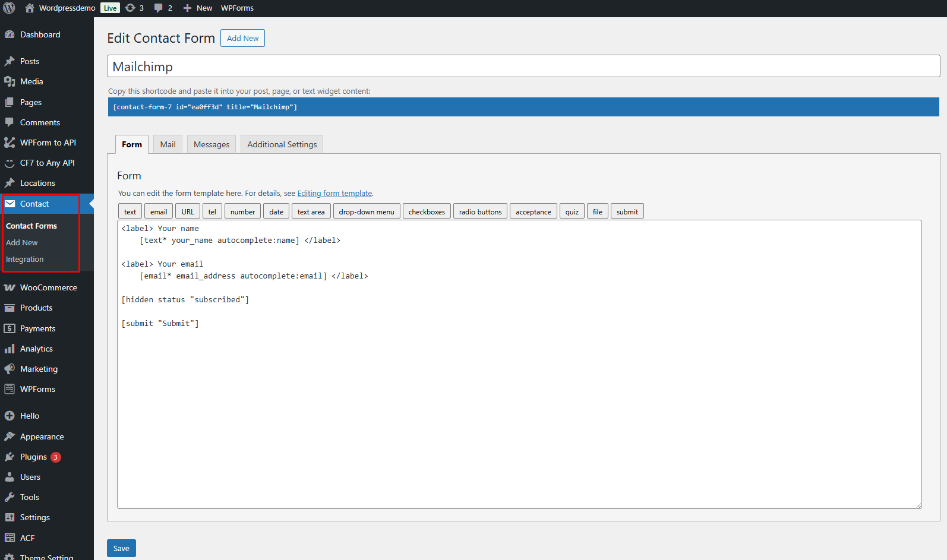Insert a submit tag
Viewport: 947px width, 560px height.
627,211
